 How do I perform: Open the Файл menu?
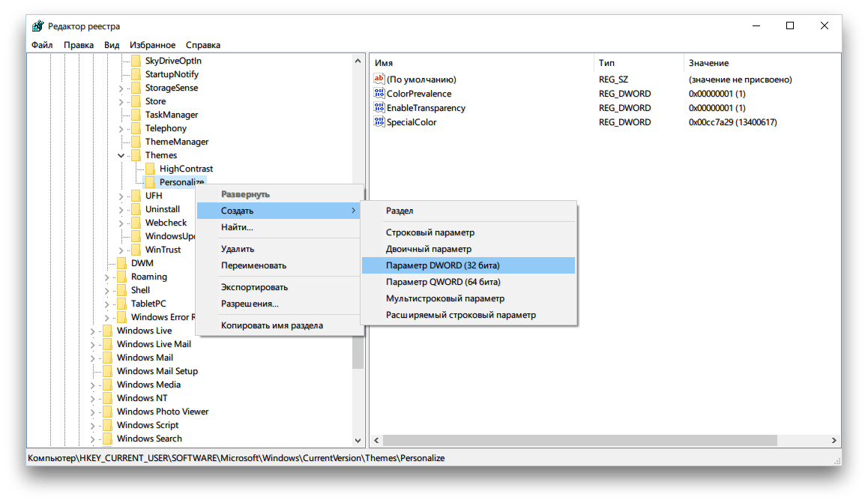42,45
